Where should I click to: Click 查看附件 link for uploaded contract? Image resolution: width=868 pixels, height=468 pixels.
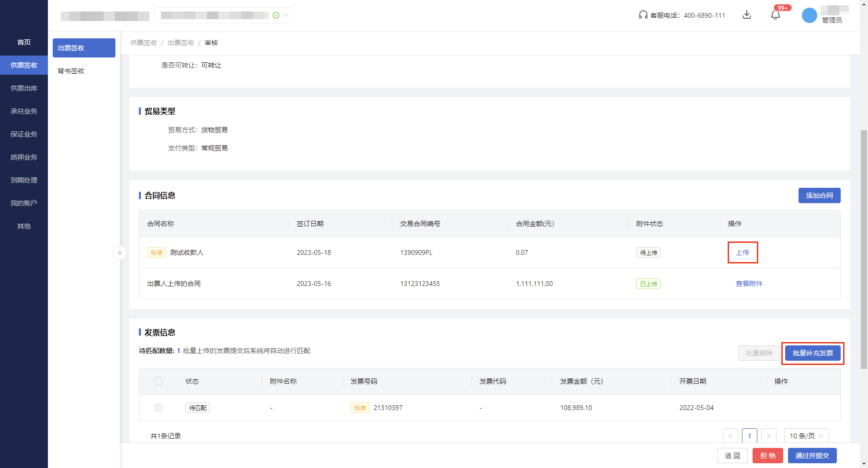[749, 284]
